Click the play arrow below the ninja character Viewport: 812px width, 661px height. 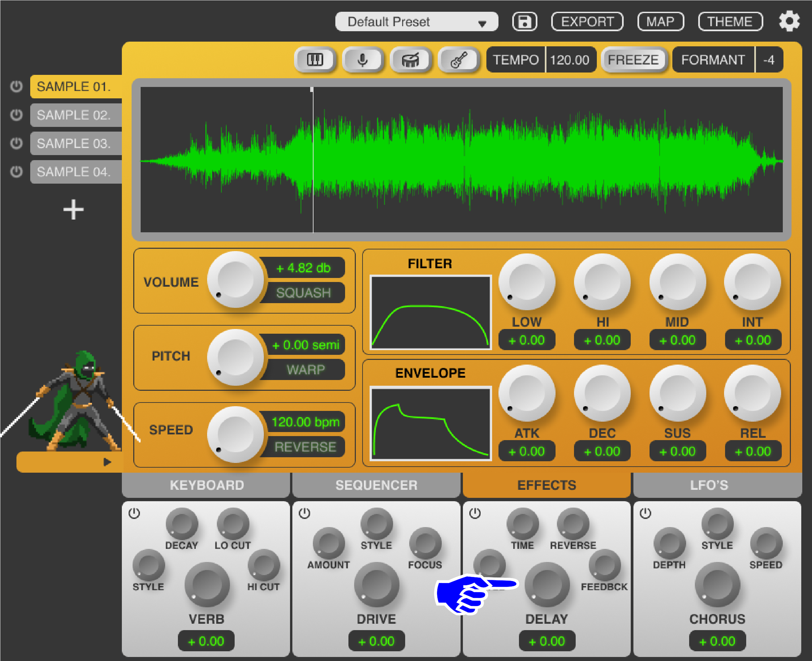coord(107,462)
